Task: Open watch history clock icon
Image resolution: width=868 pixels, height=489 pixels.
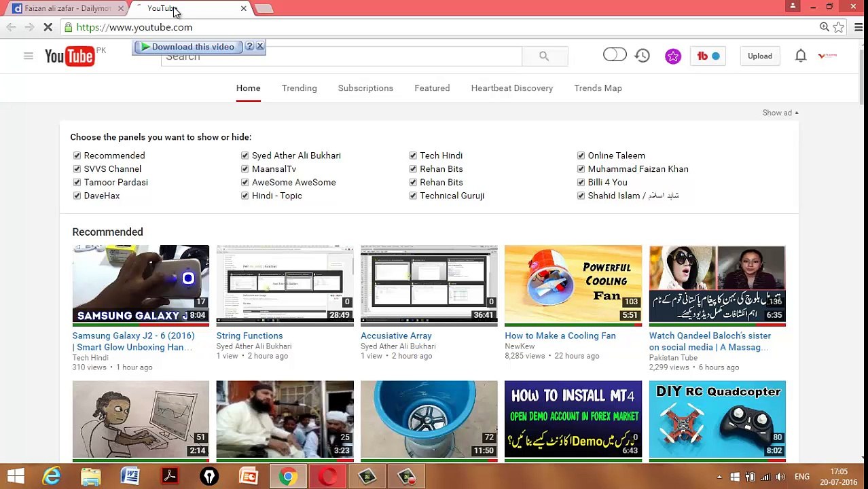Action: 643,56
